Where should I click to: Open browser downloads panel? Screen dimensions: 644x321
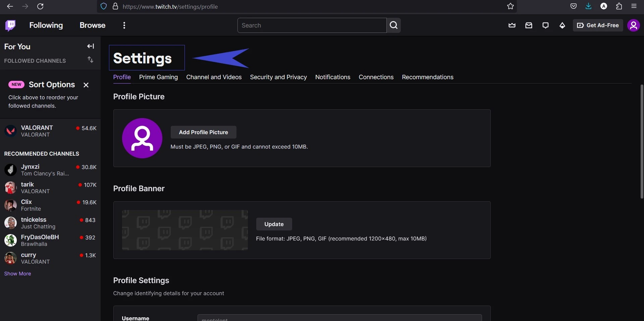pyautogui.click(x=589, y=6)
